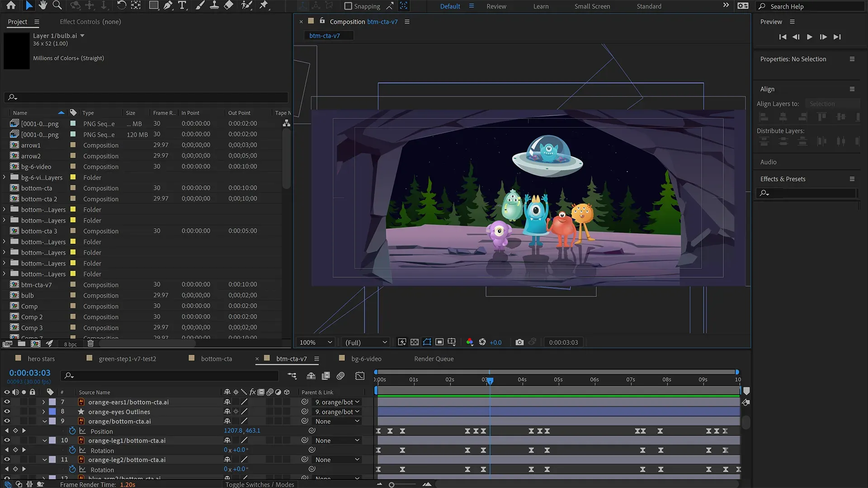Enable the stopwatch on the Position property

click(x=72, y=431)
